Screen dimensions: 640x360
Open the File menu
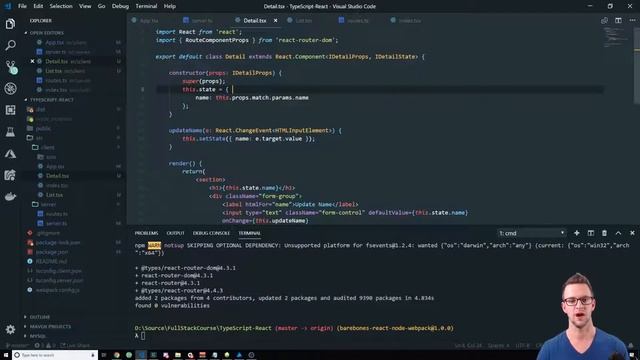22,6
